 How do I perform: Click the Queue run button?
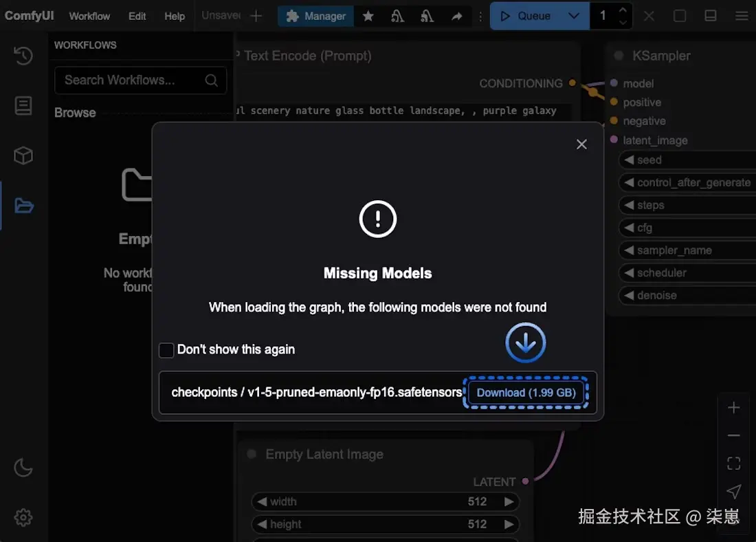525,16
